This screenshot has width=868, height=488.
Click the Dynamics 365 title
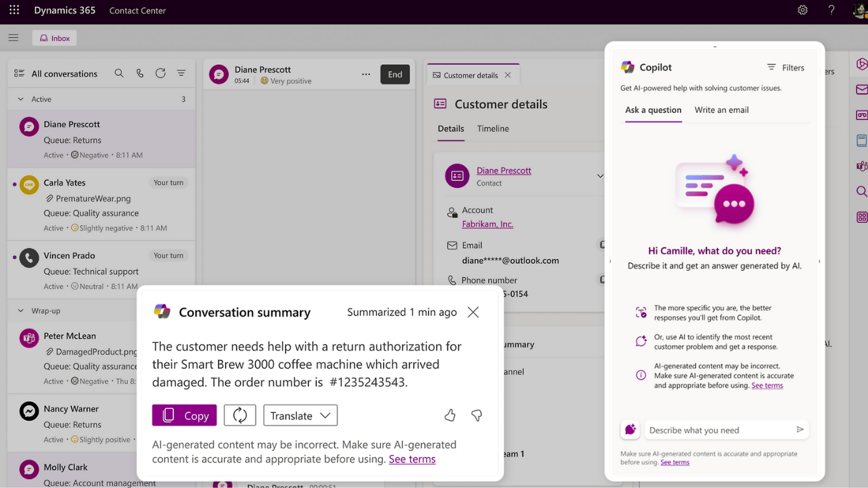[x=65, y=10]
